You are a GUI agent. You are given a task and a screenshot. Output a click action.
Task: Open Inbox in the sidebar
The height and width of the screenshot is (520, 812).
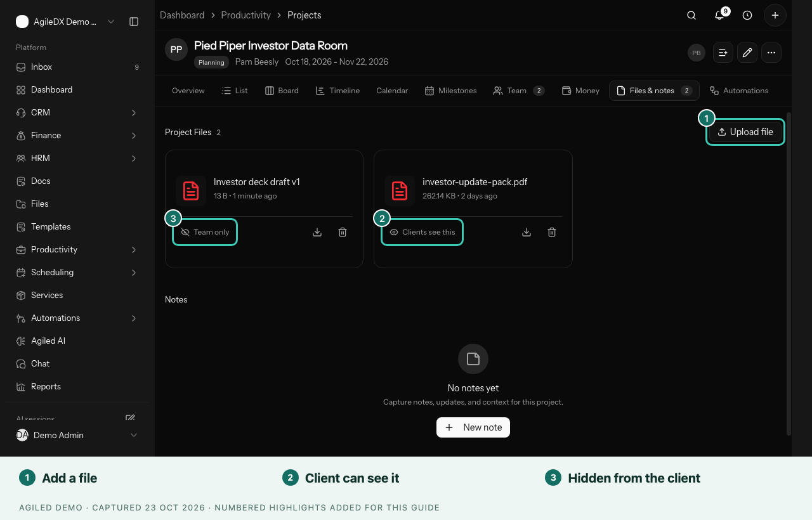click(x=77, y=67)
